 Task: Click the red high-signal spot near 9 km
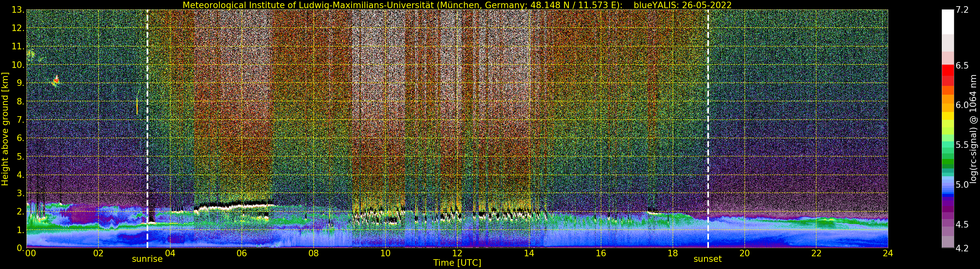point(56,80)
